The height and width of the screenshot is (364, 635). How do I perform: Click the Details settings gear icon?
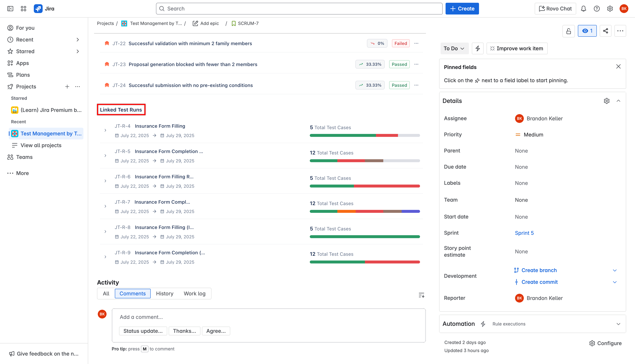[x=607, y=101]
